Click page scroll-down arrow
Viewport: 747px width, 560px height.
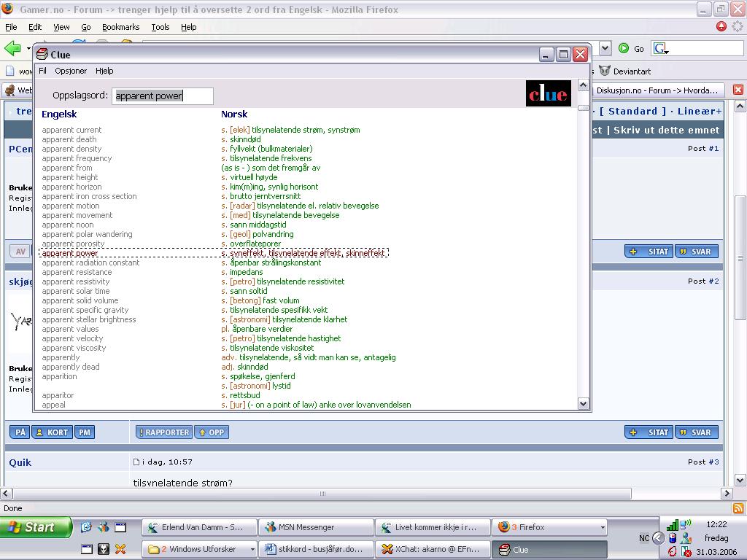(740, 480)
